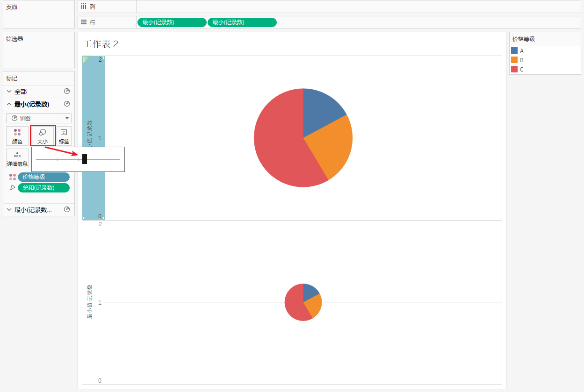Click the 大小 (Size) marks button
Image resolution: width=584 pixels, height=392 pixels.
click(x=43, y=136)
